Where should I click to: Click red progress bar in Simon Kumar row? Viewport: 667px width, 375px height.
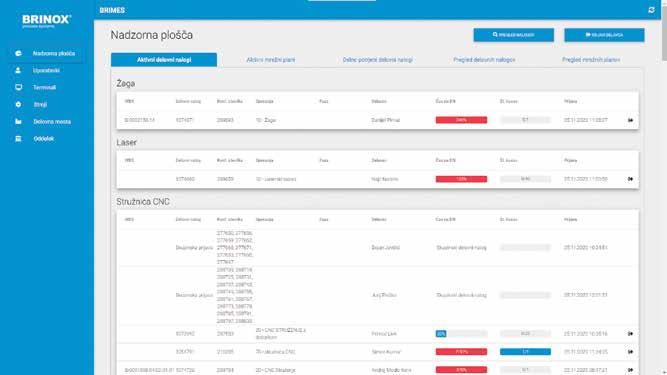pos(461,352)
